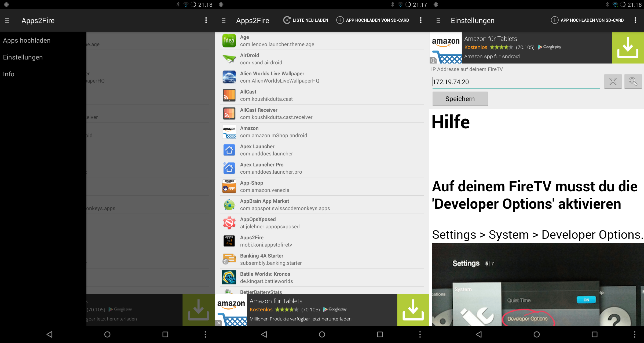The image size is (644, 343).
Task: Tap hamburger icon in left Apps2Fire screen
Action: pyautogui.click(x=7, y=20)
